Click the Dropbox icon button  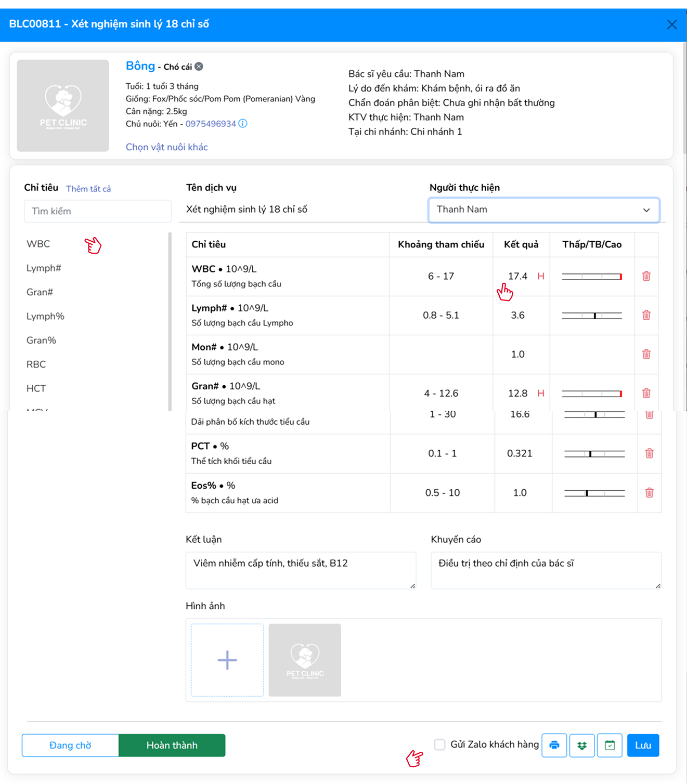[581, 745]
